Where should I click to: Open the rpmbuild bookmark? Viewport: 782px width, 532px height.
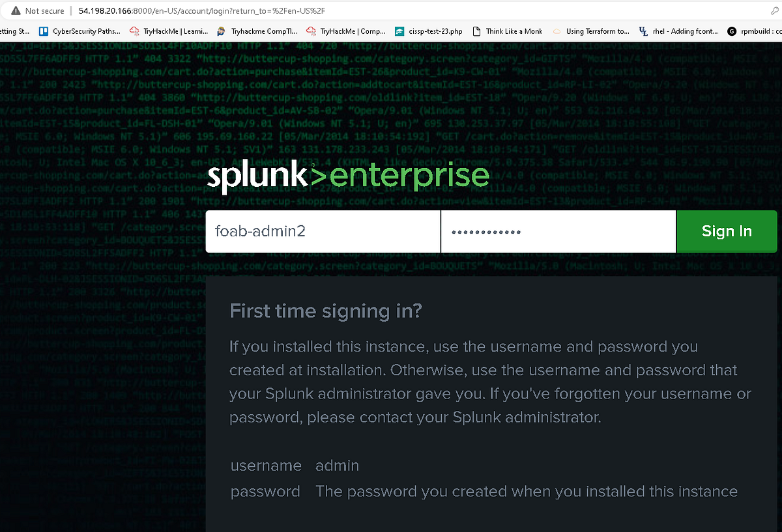pyautogui.click(x=762, y=31)
